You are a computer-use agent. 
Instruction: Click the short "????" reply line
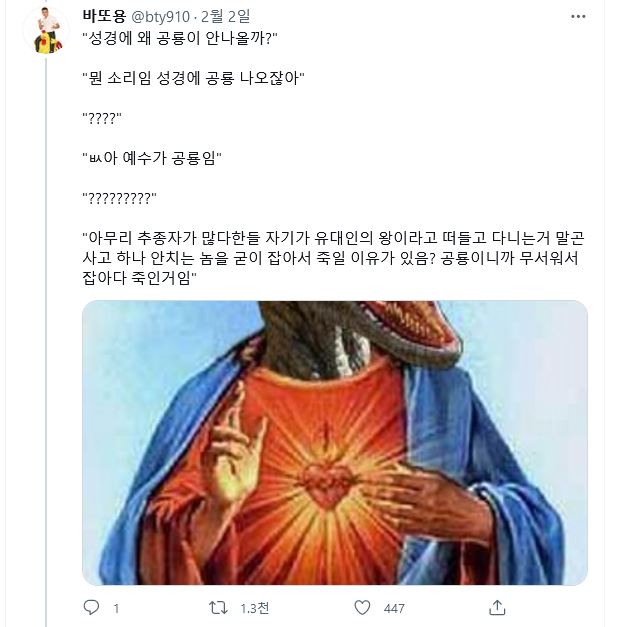pyautogui.click(x=101, y=118)
